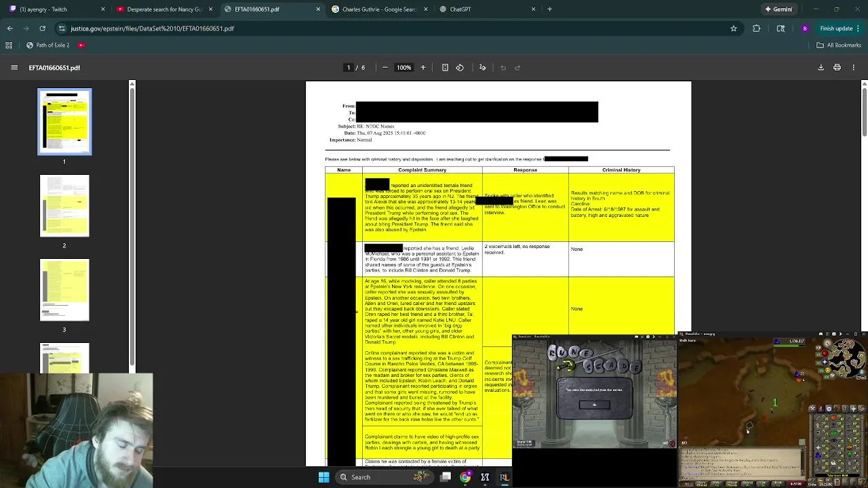Screen dimensions: 868x488
Task: Switch to Desperate search for Nancy tab
Action: tap(164, 9)
